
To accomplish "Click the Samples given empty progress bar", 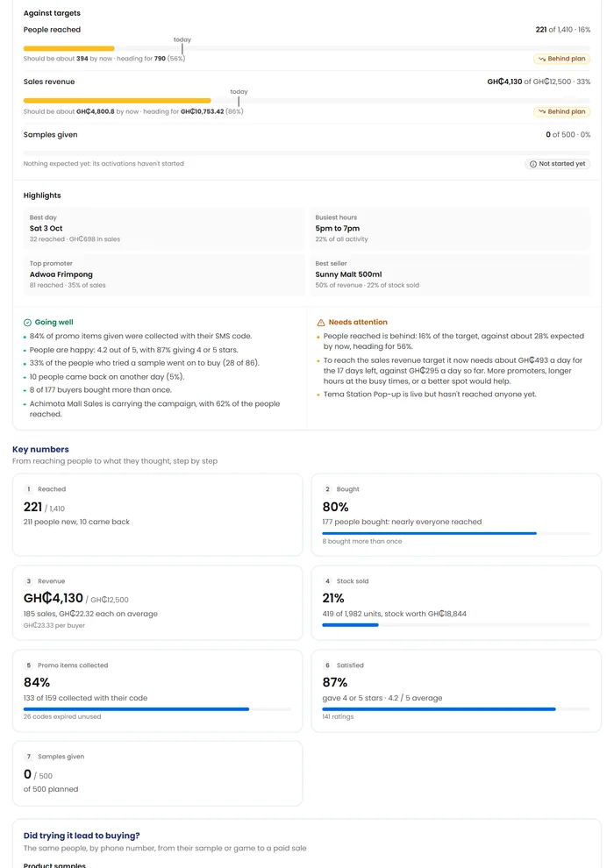I will tap(307, 153).
